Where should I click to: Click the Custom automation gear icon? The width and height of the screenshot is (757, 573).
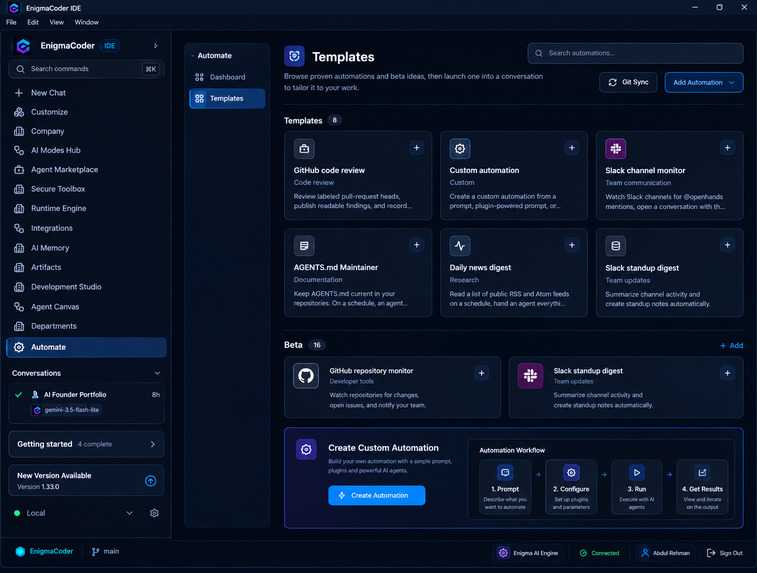[x=460, y=149]
